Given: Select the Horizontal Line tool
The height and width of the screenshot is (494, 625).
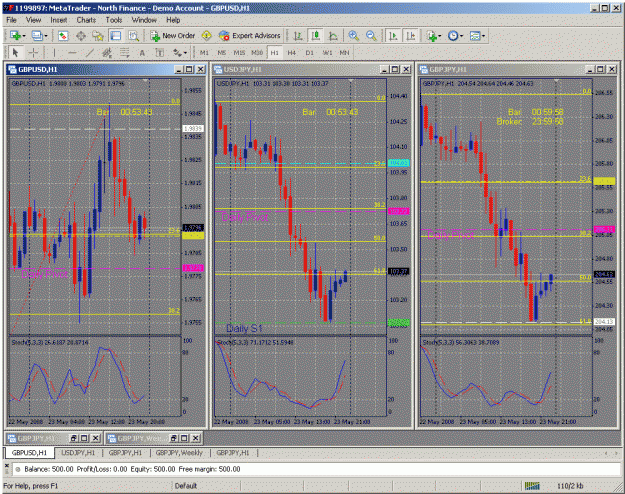Looking at the screenshot, I should point(72,53).
